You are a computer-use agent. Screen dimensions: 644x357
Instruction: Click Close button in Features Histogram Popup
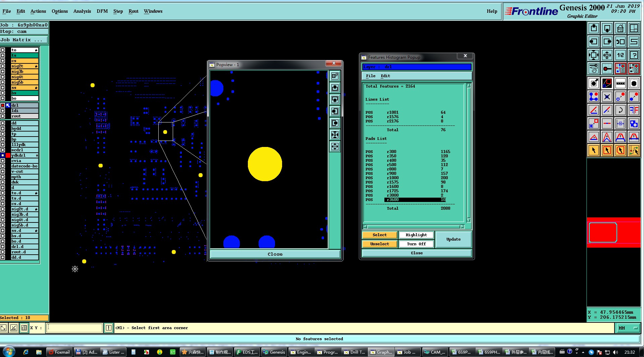pos(417,253)
